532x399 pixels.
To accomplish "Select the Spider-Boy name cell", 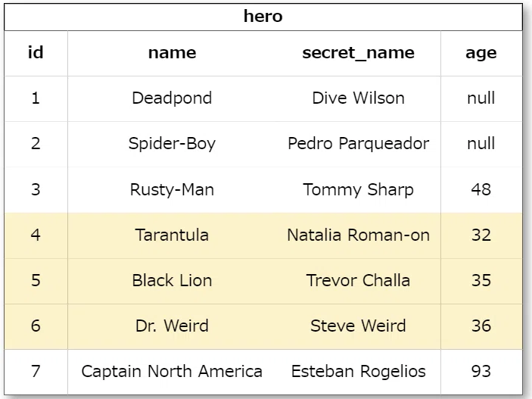I will (x=172, y=144).
